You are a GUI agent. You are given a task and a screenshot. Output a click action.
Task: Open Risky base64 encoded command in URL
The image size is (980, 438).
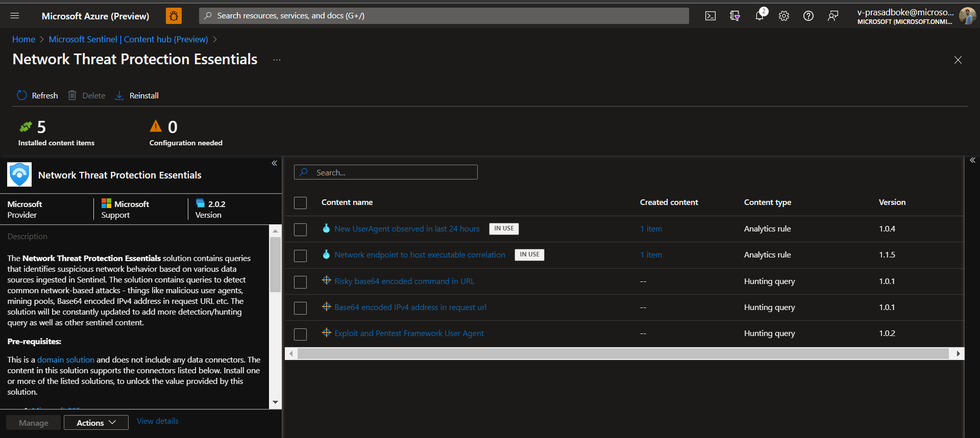pyautogui.click(x=404, y=281)
